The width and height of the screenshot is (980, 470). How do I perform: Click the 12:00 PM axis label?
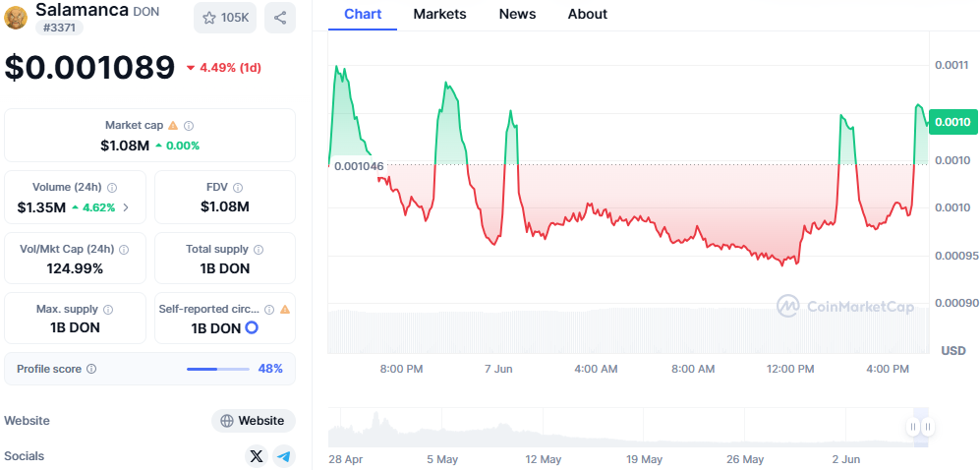[790, 369]
